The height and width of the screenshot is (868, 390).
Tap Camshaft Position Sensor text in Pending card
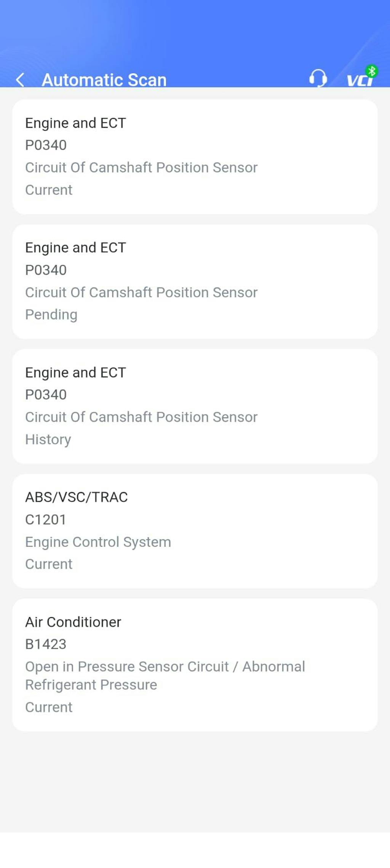pyautogui.click(x=141, y=292)
